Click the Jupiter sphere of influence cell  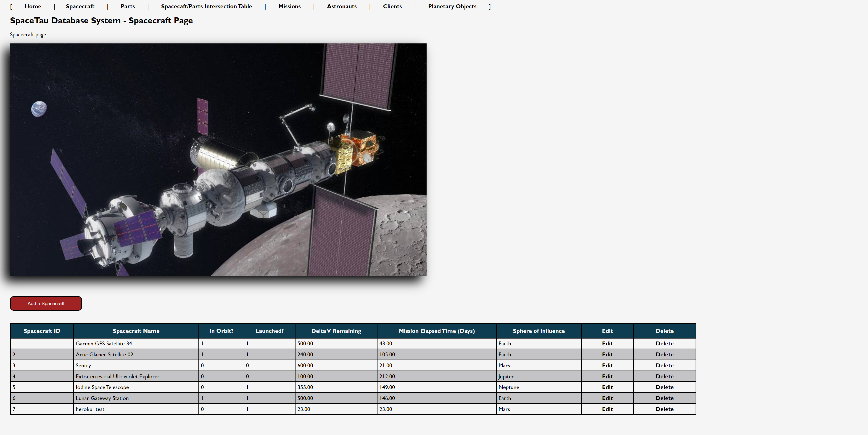(x=538, y=376)
